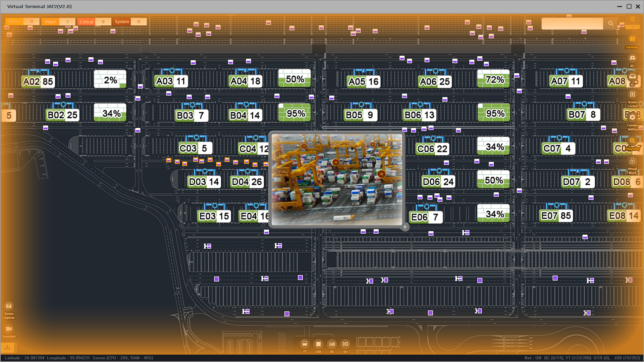The image size is (644, 362).
Task: Open Virtual Block tool
Action: pyautogui.click(x=632, y=161)
